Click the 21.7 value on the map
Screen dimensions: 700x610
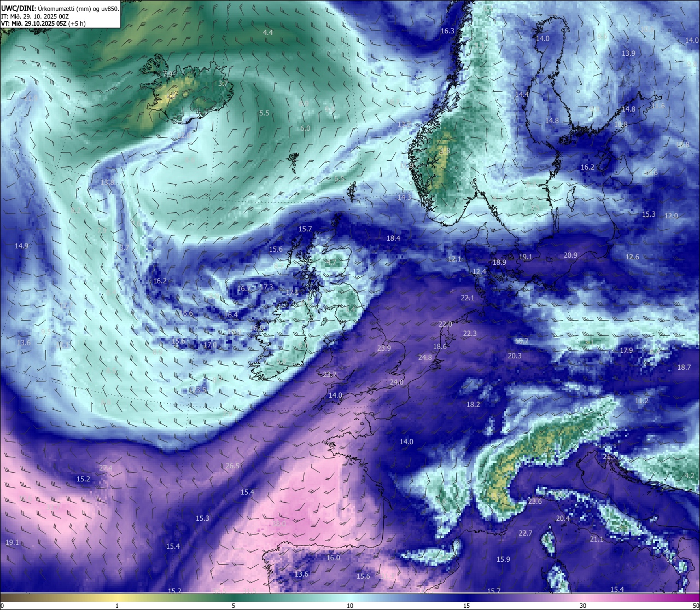[x=609, y=457]
